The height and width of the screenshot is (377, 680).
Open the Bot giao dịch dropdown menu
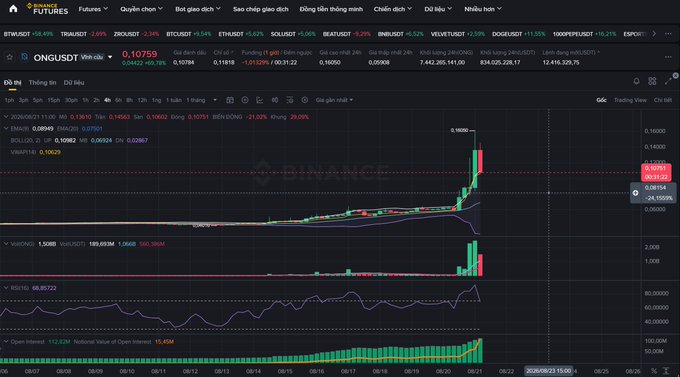198,9
